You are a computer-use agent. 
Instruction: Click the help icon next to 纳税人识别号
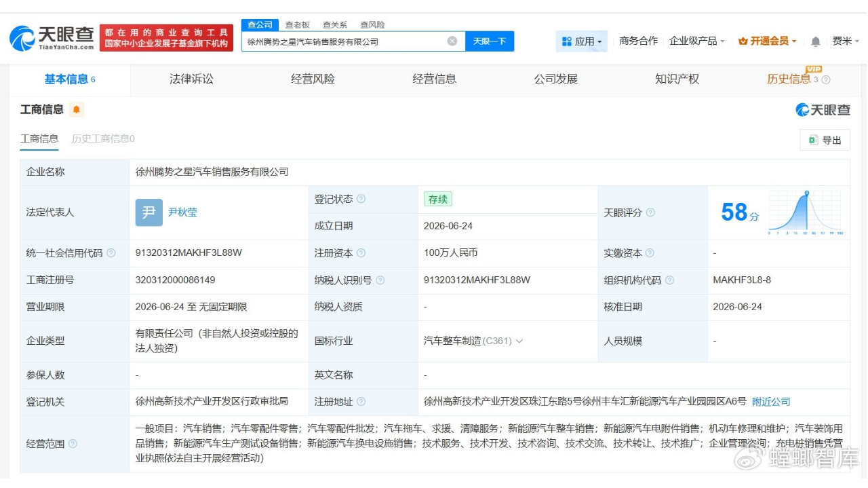(380, 280)
